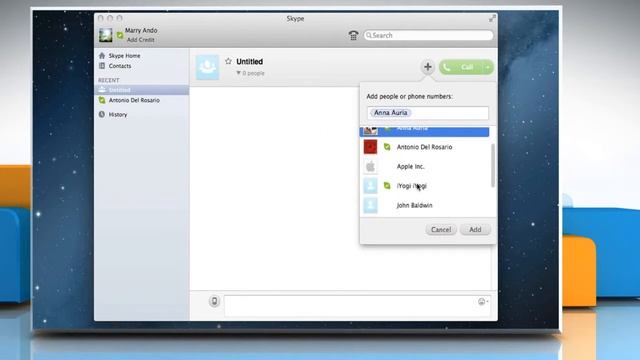
Task: Click the Apple Inc. logo avatar
Action: tap(371, 167)
